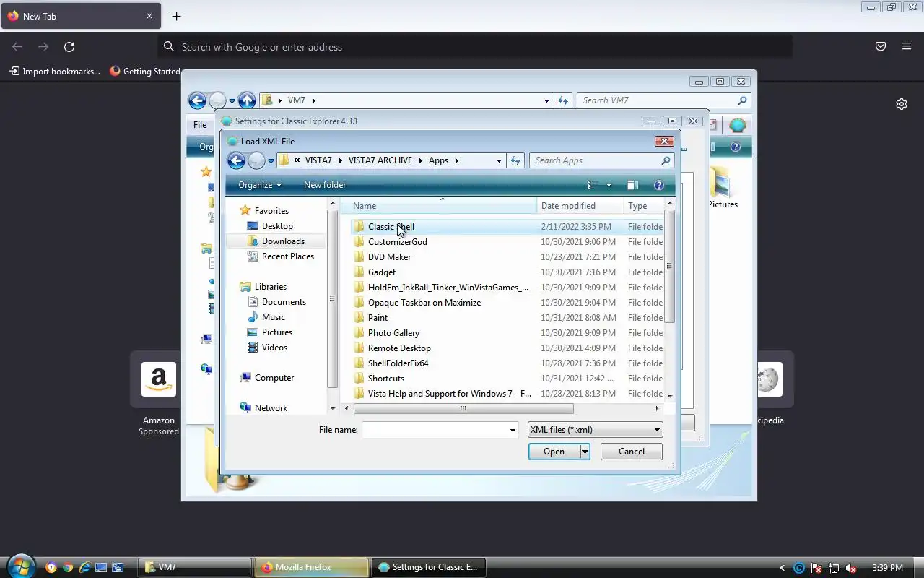Open Desktop in Favorites pane

click(x=277, y=225)
